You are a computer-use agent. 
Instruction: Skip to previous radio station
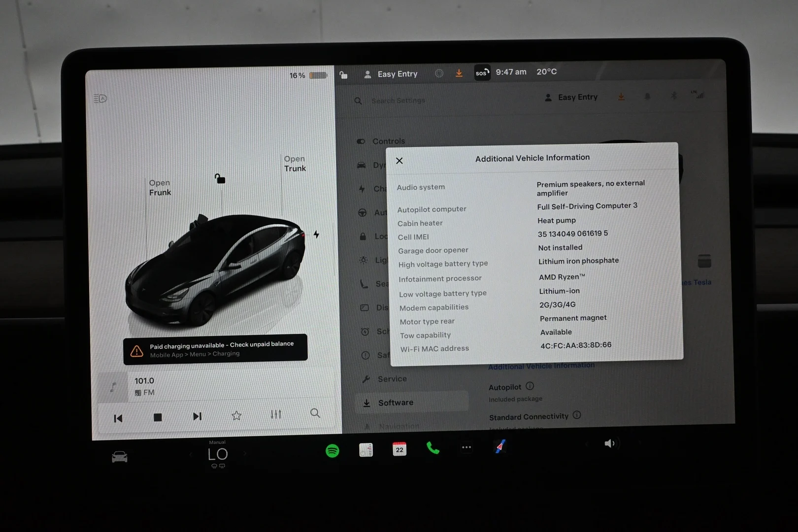118,418
